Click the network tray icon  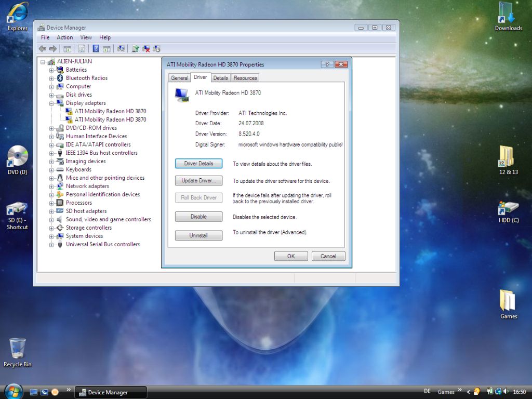[x=498, y=392]
